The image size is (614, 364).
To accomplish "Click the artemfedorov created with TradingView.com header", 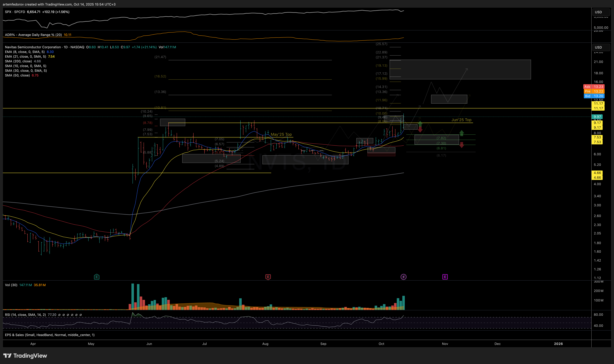I will point(59,4).
